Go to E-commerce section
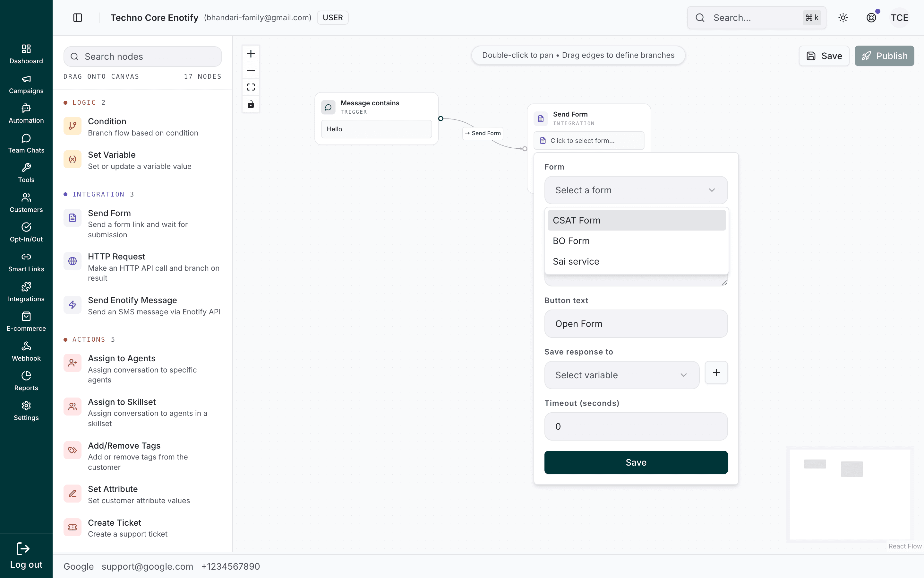This screenshot has width=924, height=578. (x=26, y=321)
